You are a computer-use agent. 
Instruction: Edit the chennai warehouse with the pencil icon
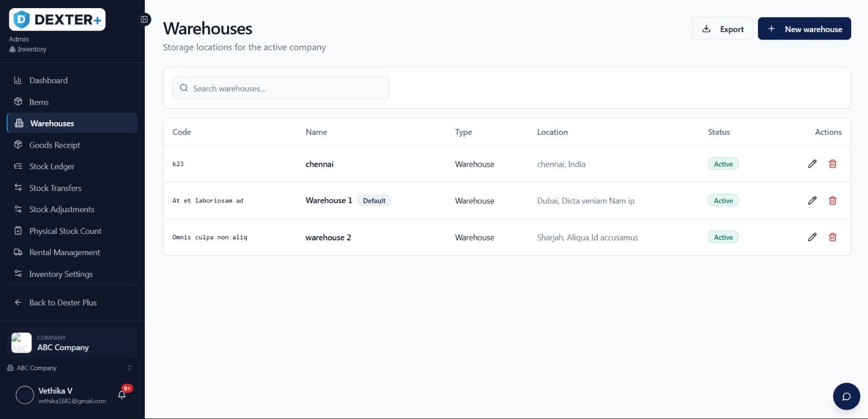812,164
